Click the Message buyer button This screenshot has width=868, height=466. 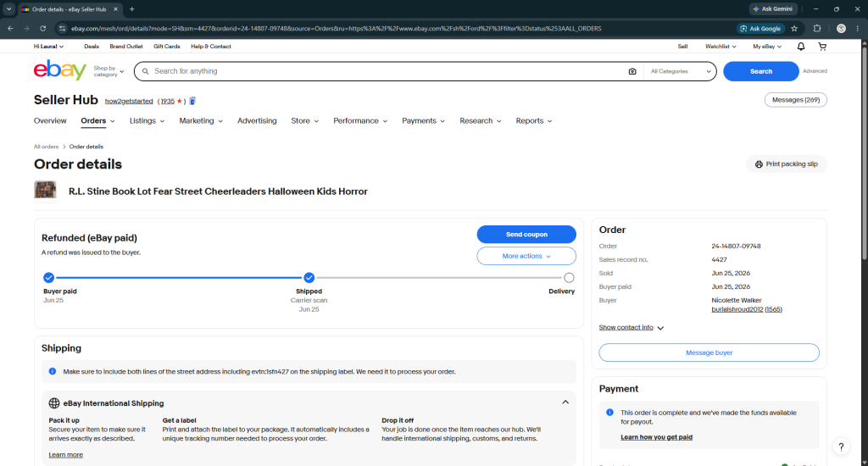coord(709,352)
